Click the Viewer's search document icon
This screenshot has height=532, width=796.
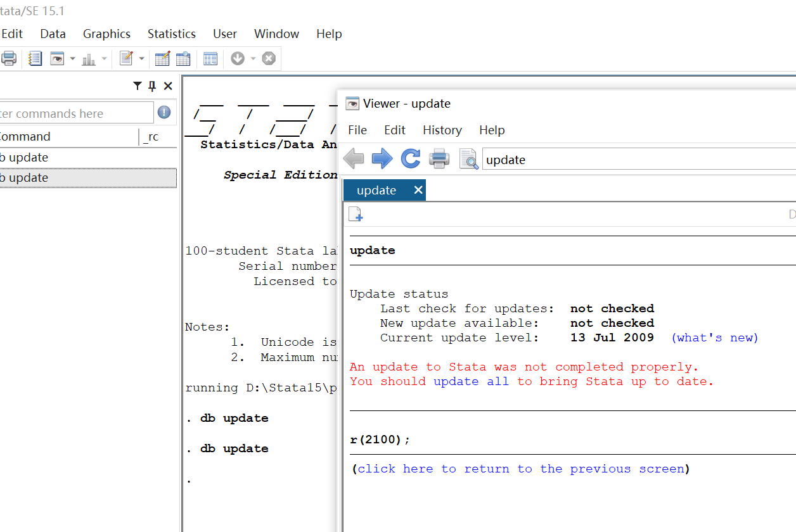point(468,159)
